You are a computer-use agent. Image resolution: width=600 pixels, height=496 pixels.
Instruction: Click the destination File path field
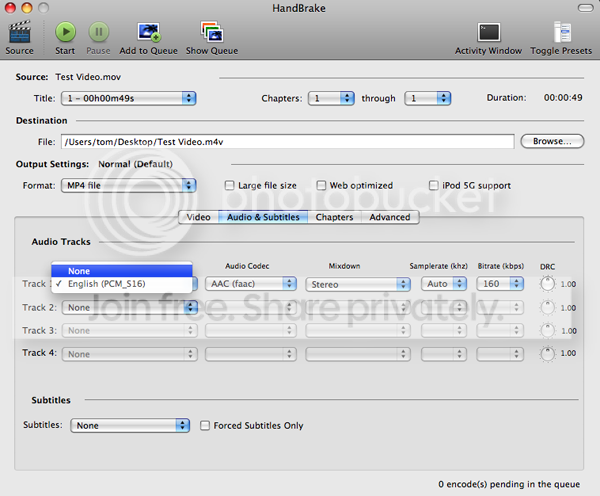pos(288,142)
